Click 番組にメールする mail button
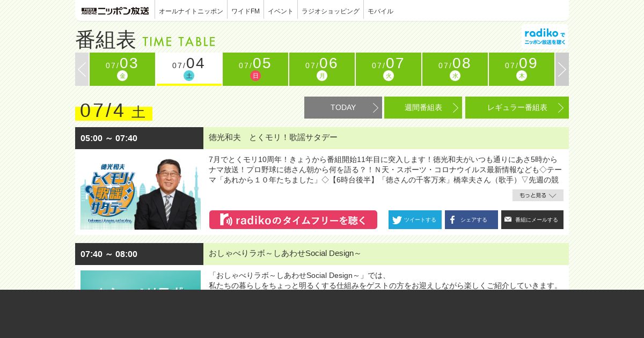This screenshot has width=644, height=338. (532, 220)
